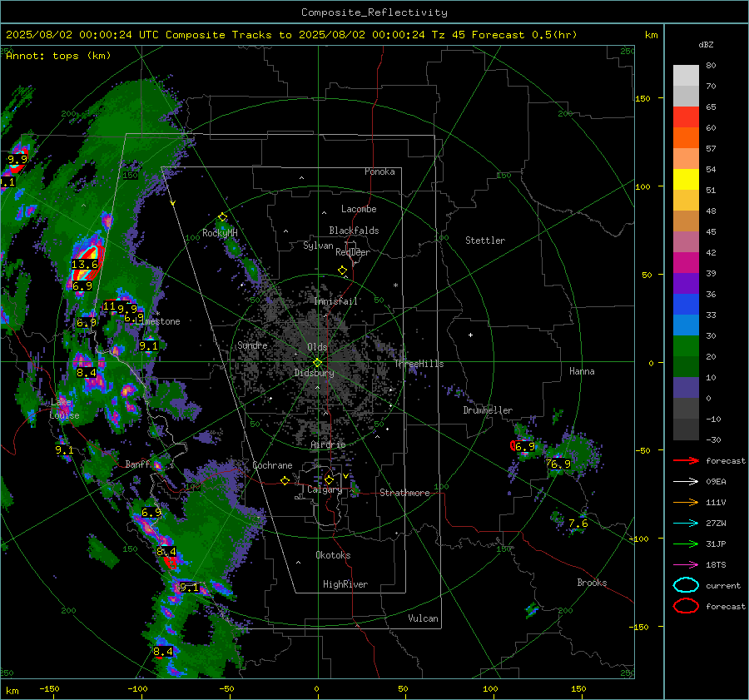Click the yellow diamond marker near Cochrane
The image size is (749, 700).
pos(285,480)
